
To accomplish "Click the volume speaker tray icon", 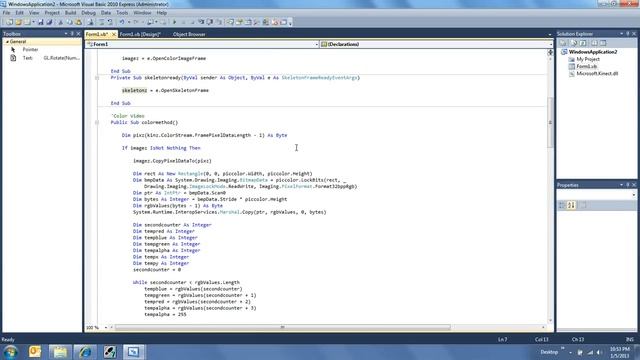I will pos(599,352).
